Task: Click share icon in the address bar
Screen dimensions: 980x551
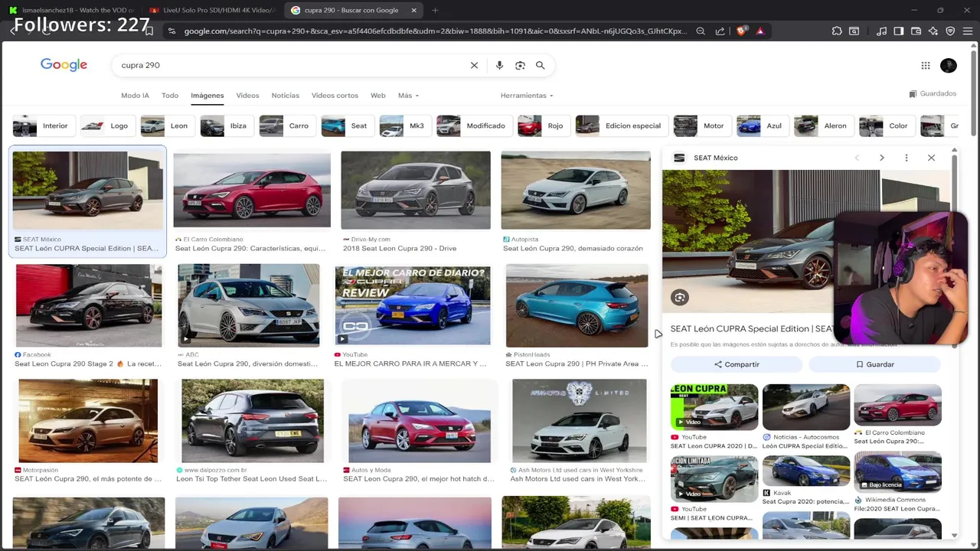Action: [x=720, y=31]
